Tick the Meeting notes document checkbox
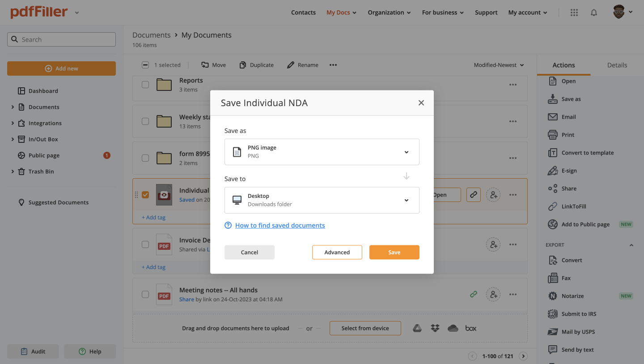Image resolution: width=644 pixels, height=364 pixels. tap(145, 294)
